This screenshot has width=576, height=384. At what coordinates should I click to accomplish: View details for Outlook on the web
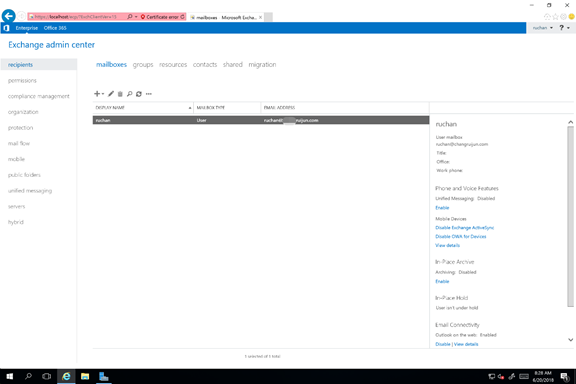466,344
